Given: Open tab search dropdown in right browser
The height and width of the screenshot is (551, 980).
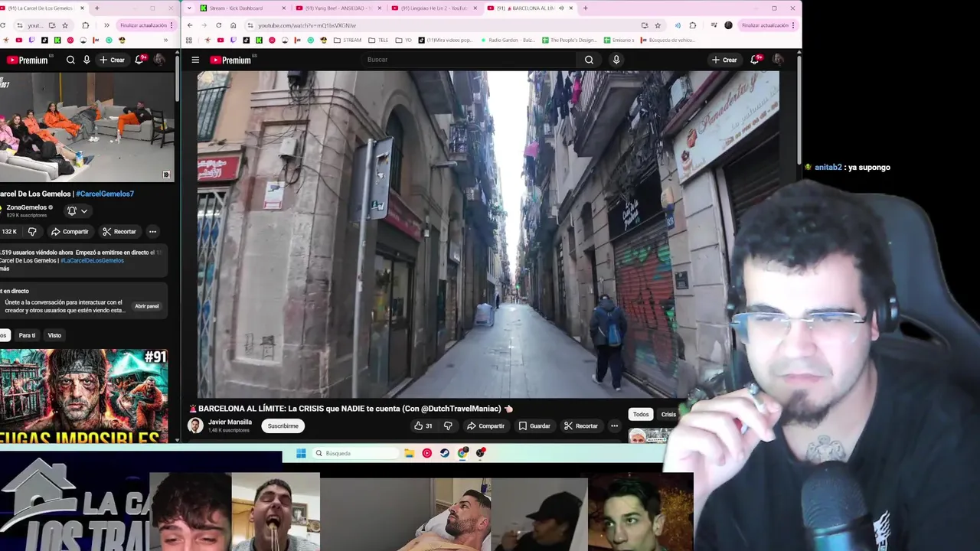Looking at the screenshot, I should tap(191, 8).
